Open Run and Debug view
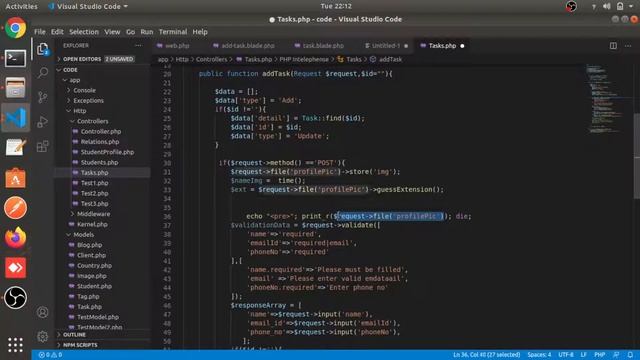The image size is (640, 360). pos(43,122)
